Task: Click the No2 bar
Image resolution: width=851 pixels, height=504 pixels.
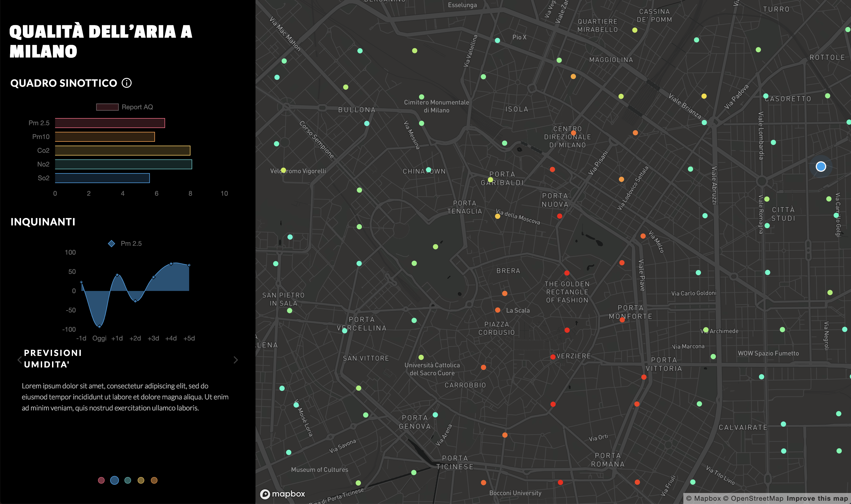Action: [x=124, y=164]
